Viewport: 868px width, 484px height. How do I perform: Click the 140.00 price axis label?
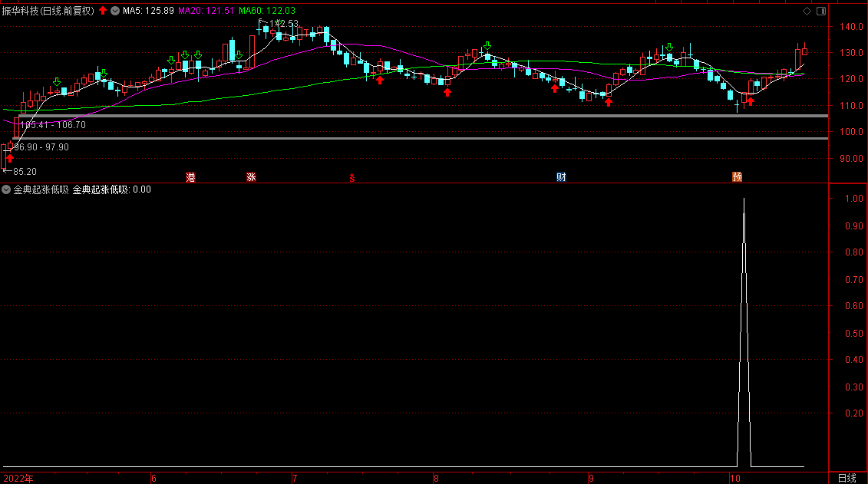(x=851, y=27)
